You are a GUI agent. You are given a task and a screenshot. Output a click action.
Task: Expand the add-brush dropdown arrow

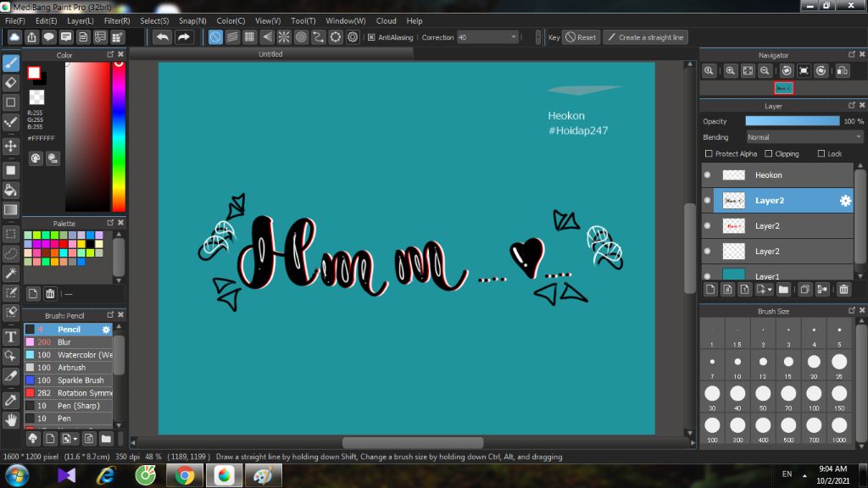tap(75, 440)
